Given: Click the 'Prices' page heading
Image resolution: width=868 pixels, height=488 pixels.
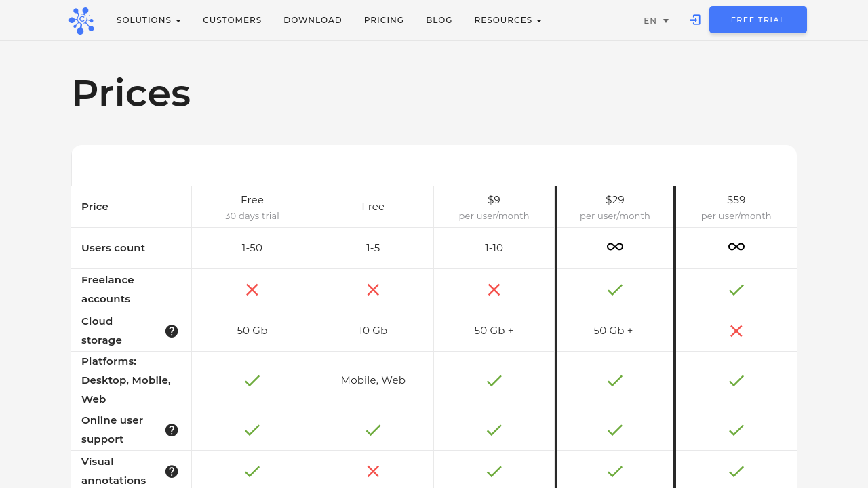Looking at the screenshot, I should [x=131, y=93].
